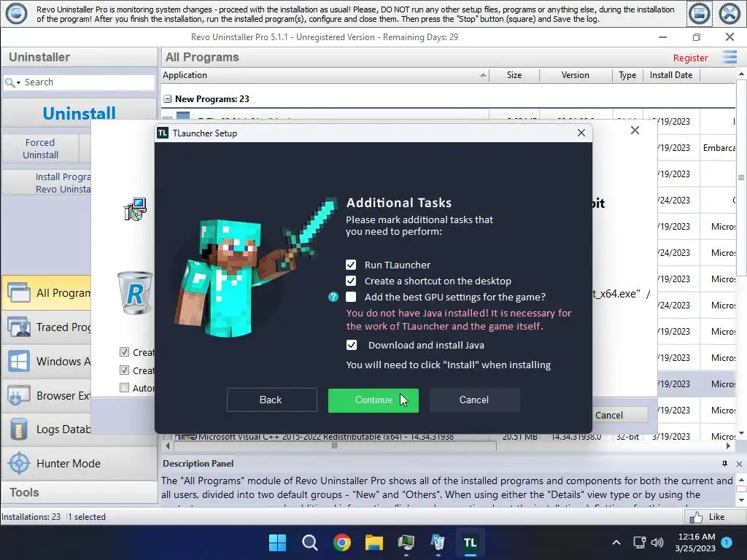Cancel the TLauncher Setup wizard

pyautogui.click(x=474, y=400)
